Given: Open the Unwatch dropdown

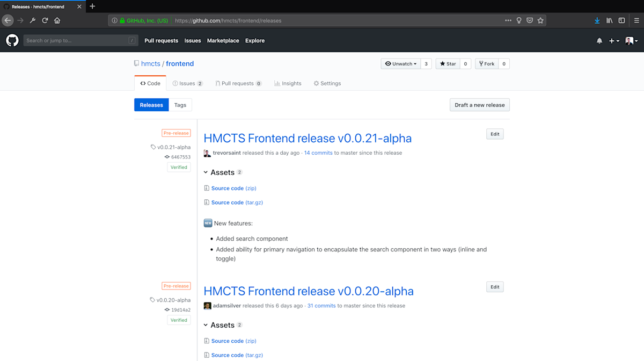Looking at the screenshot, I should 401,63.
